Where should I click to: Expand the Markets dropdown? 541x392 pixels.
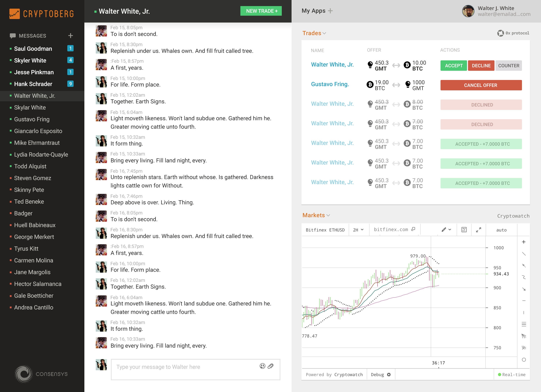click(316, 215)
